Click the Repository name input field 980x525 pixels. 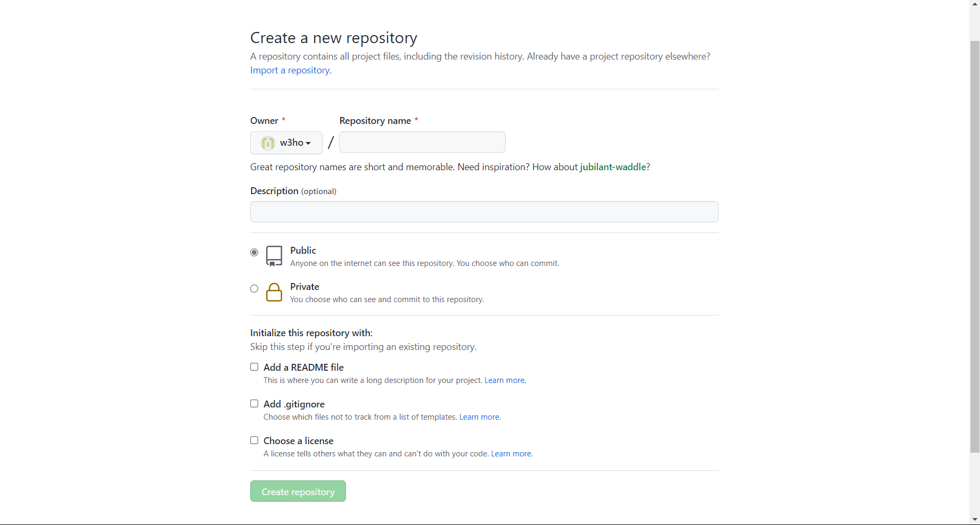pyautogui.click(x=422, y=142)
